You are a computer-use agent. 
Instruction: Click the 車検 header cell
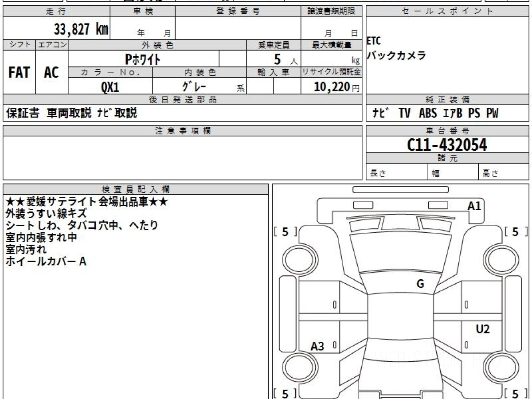(142, 12)
